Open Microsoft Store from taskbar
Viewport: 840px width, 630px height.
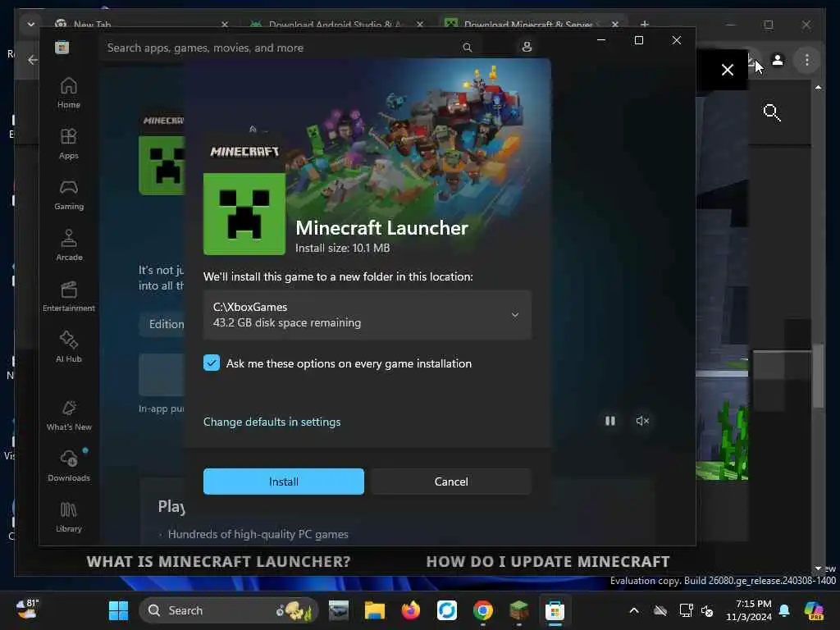click(x=555, y=610)
